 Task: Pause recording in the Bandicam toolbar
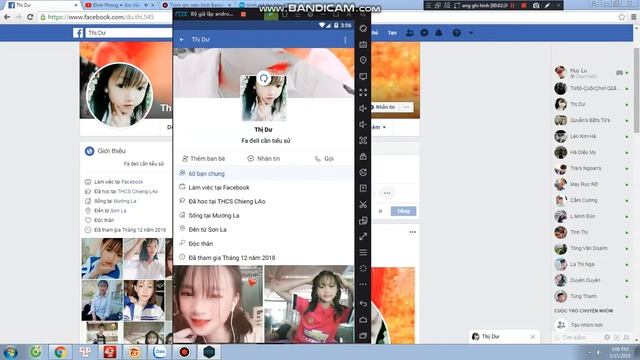[512, 5]
